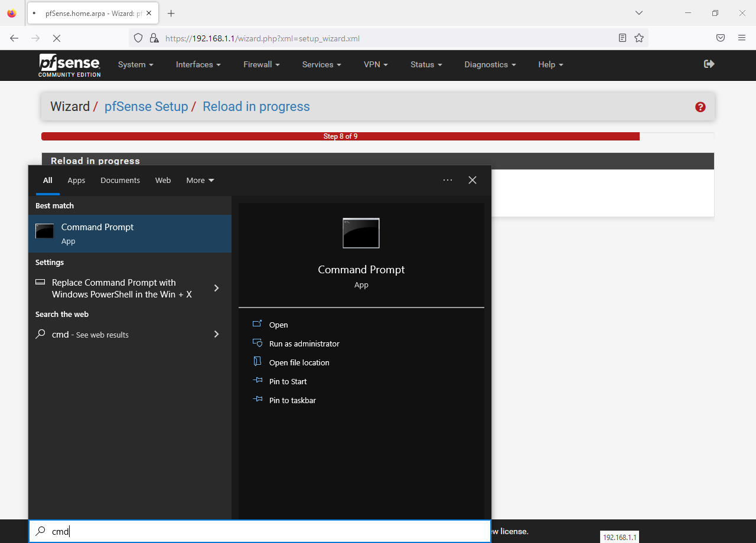Select Pin to taskbar
The height and width of the screenshot is (543, 756).
(x=292, y=401)
